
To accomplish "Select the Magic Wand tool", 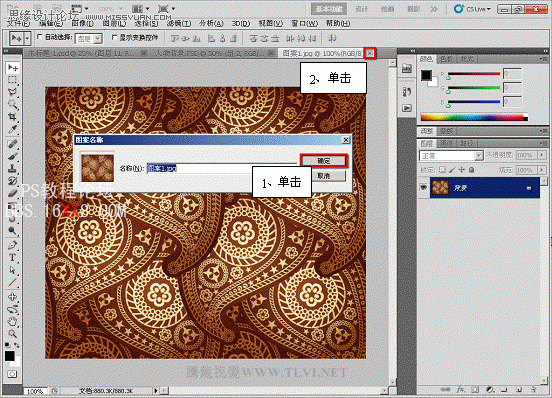I will coord(13,105).
